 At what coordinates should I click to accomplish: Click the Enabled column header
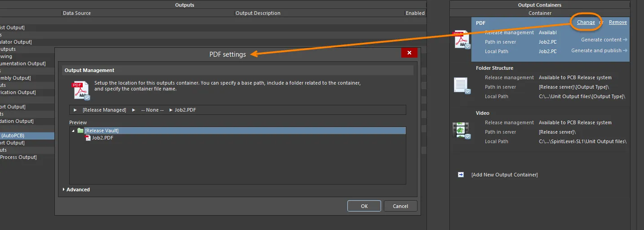click(x=415, y=13)
